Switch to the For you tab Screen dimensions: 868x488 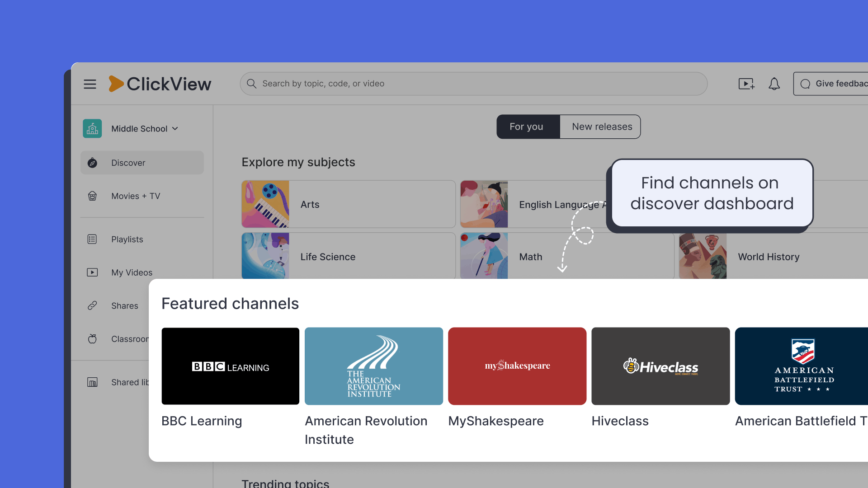[x=528, y=127]
